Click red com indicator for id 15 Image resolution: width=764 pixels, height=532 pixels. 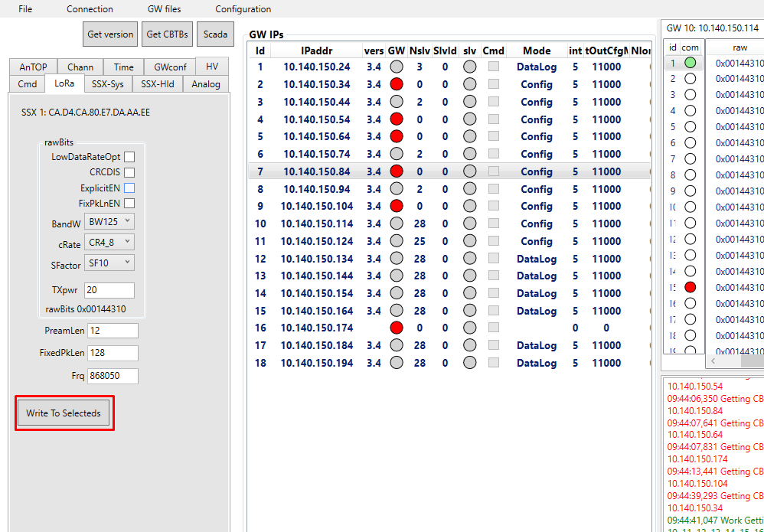pos(690,287)
